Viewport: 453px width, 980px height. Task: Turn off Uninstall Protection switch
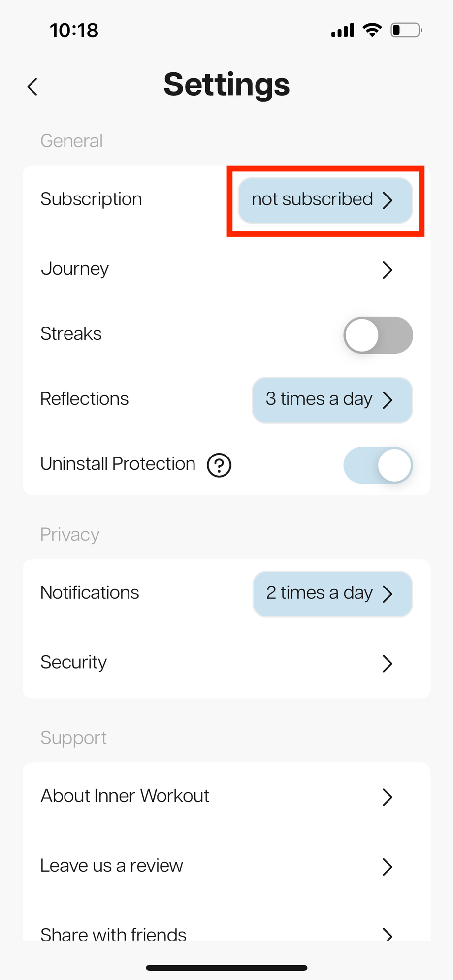378,465
